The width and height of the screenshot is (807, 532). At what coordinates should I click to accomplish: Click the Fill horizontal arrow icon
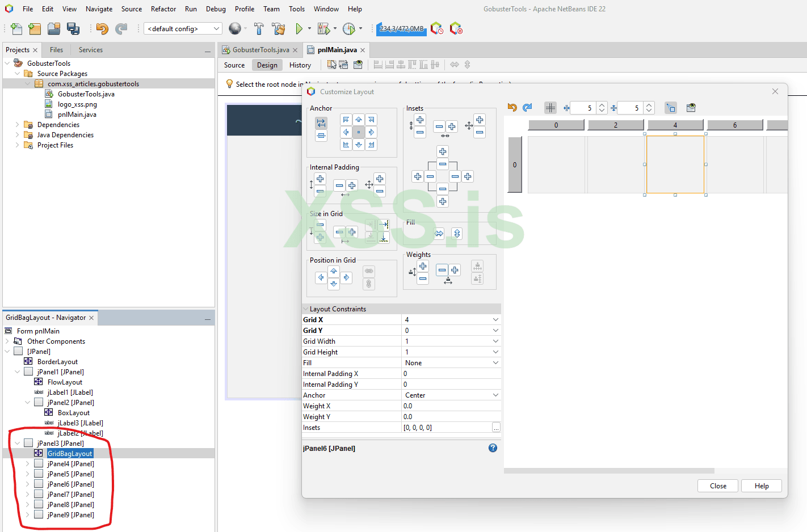point(439,234)
